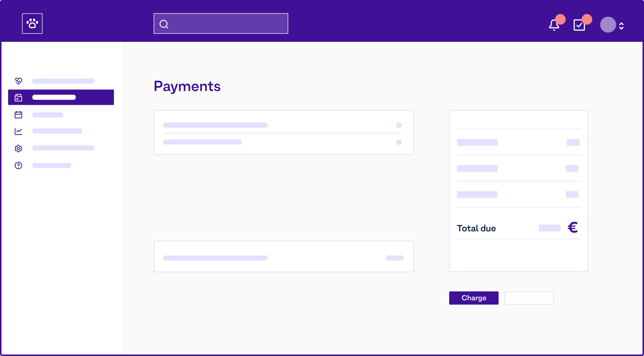Screen dimensions: 644x356
Task: Click the messages/inbox icon in header
Action: [x=580, y=24]
